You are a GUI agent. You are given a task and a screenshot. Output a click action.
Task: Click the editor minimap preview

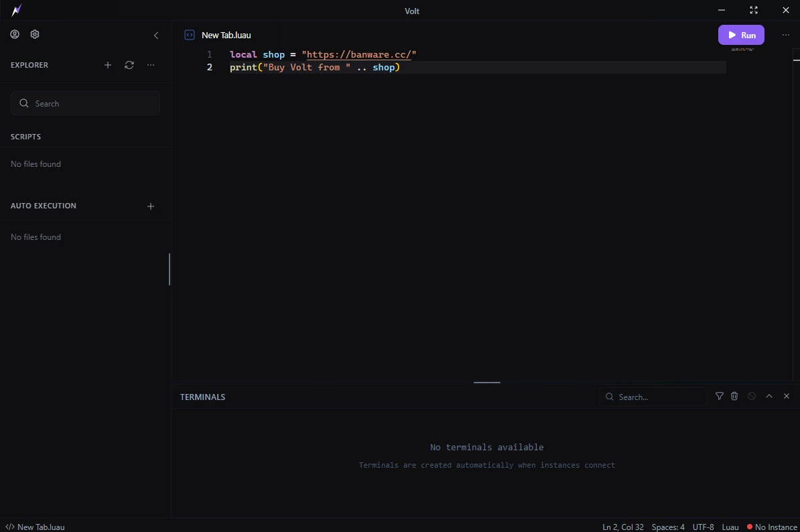pyautogui.click(x=742, y=50)
